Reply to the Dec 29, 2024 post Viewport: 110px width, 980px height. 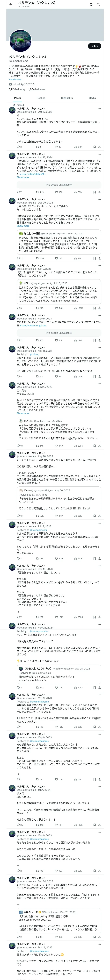tap(20, 258)
